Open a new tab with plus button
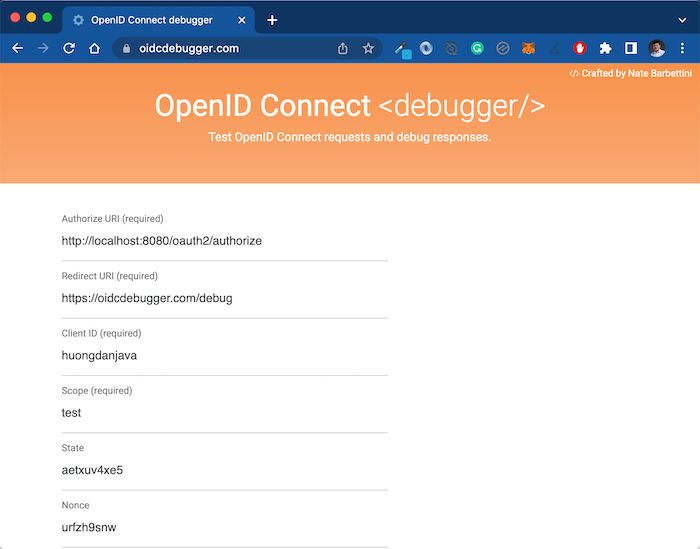700x549 pixels. (272, 20)
